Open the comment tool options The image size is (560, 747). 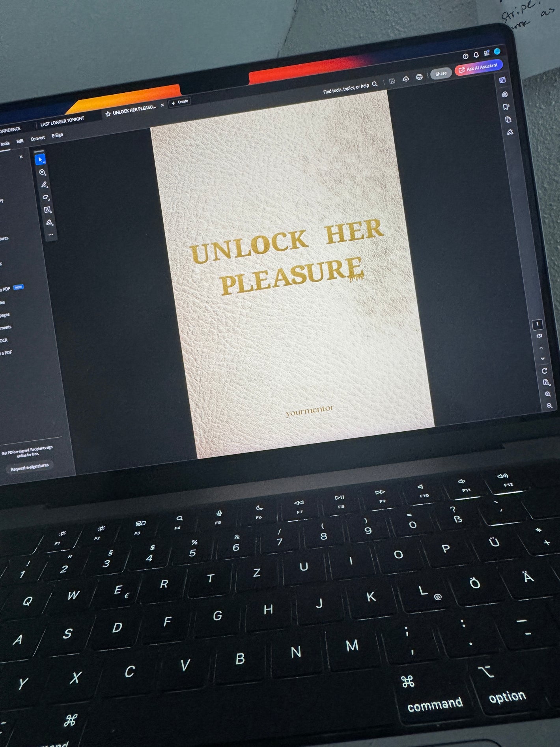(42, 172)
